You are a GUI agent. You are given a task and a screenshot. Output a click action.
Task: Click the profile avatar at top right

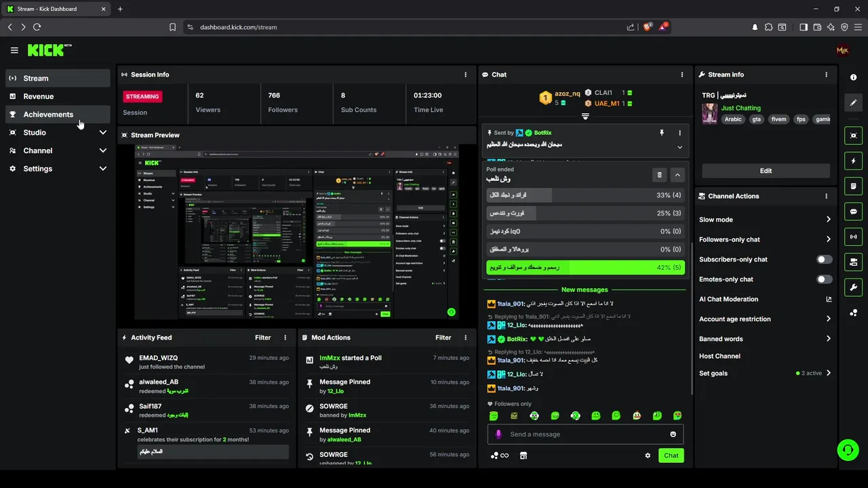(x=843, y=50)
